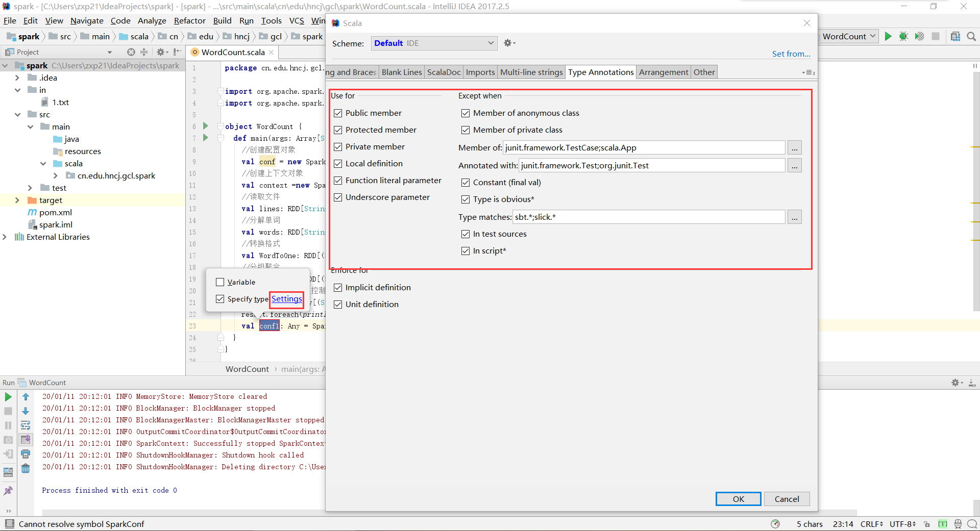Enable the Variable checkbox
Image resolution: width=980 pixels, height=531 pixels.
pos(220,282)
